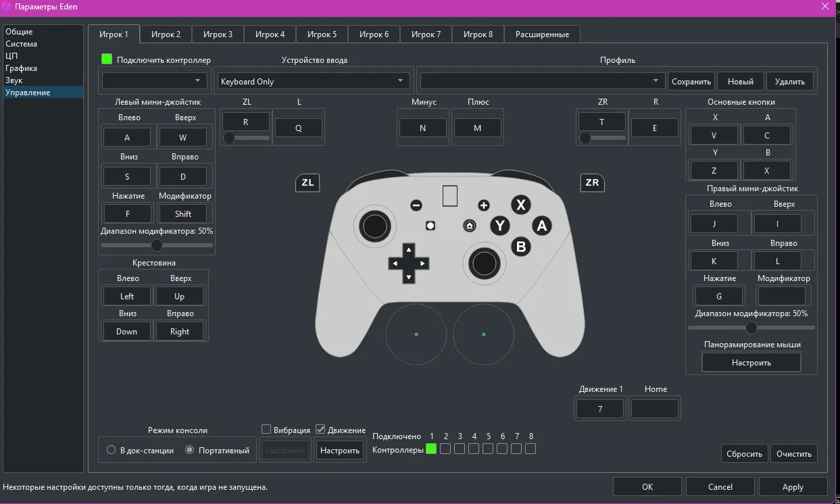Image resolution: width=840 pixels, height=504 pixels.
Task: Click the left stick modifier range slider
Action: (x=157, y=245)
